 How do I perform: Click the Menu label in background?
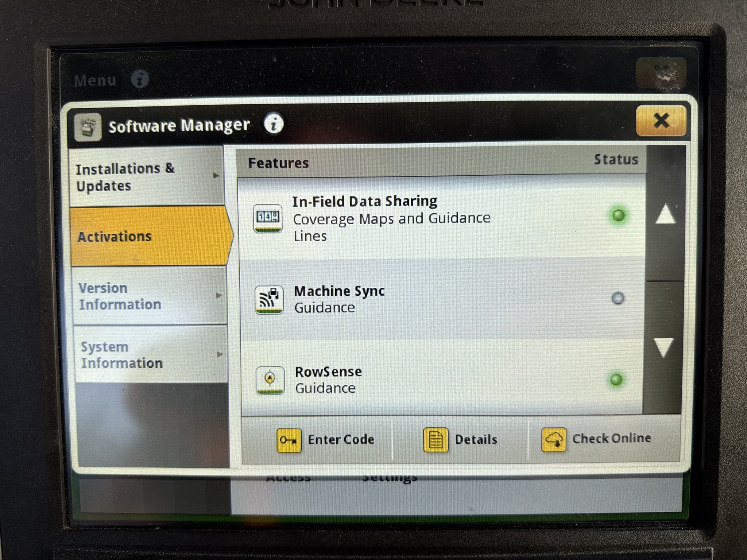pos(95,81)
